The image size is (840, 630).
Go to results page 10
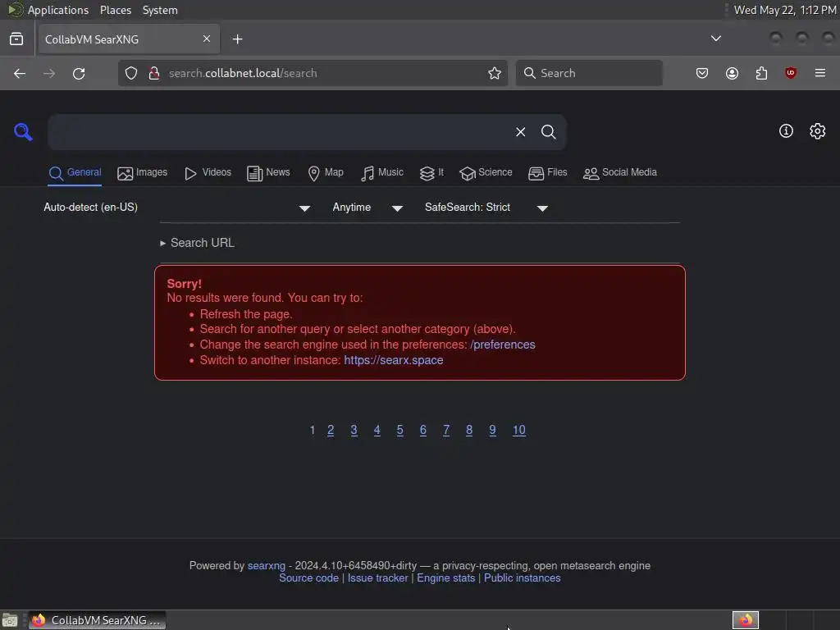pyautogui.click(x=519, y=430)
